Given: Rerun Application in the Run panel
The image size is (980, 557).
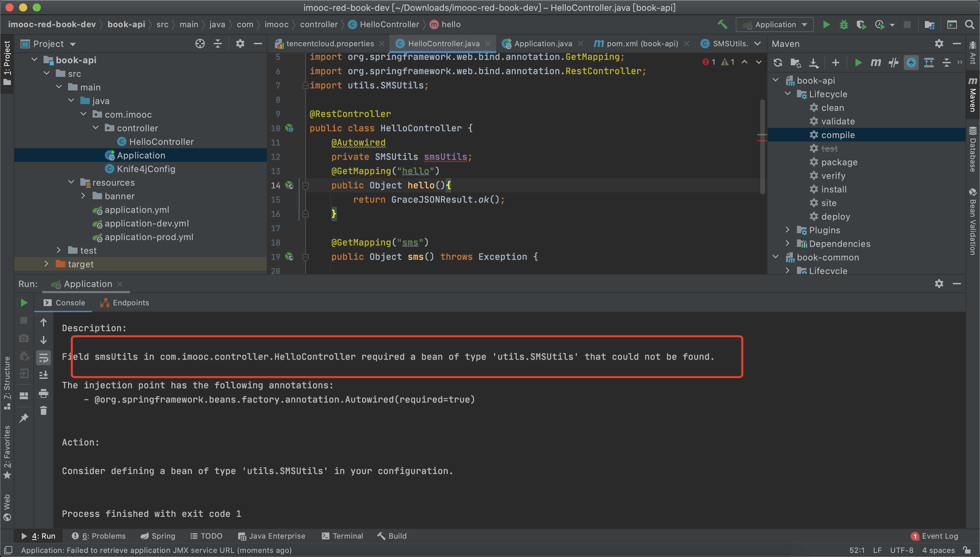Looking at the screenshot, I should tap(24, 303).
